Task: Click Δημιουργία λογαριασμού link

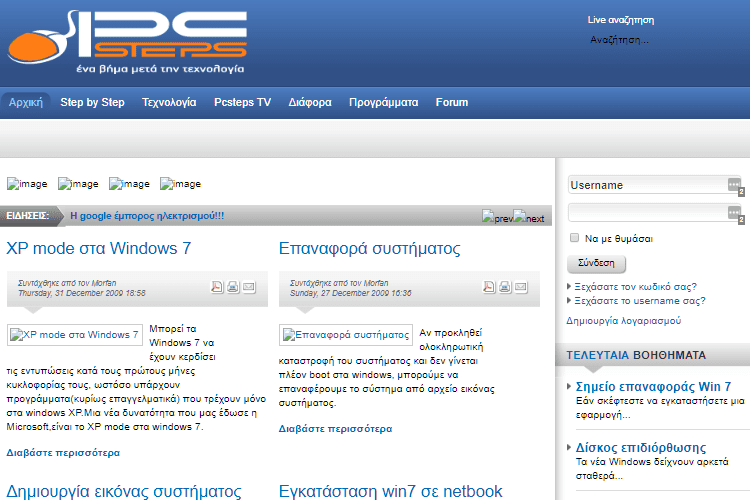Action: point(624,321)
